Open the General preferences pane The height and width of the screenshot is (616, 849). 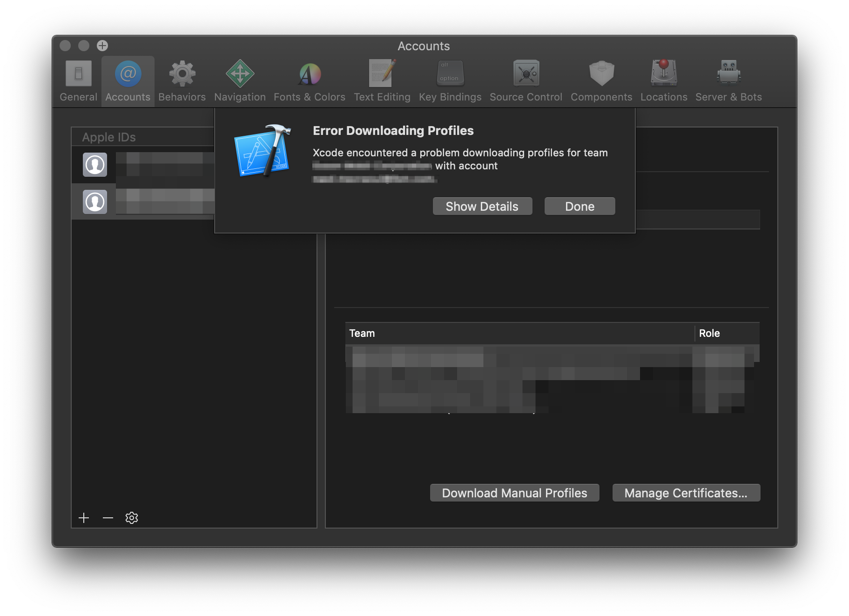(x=78, y=81)
